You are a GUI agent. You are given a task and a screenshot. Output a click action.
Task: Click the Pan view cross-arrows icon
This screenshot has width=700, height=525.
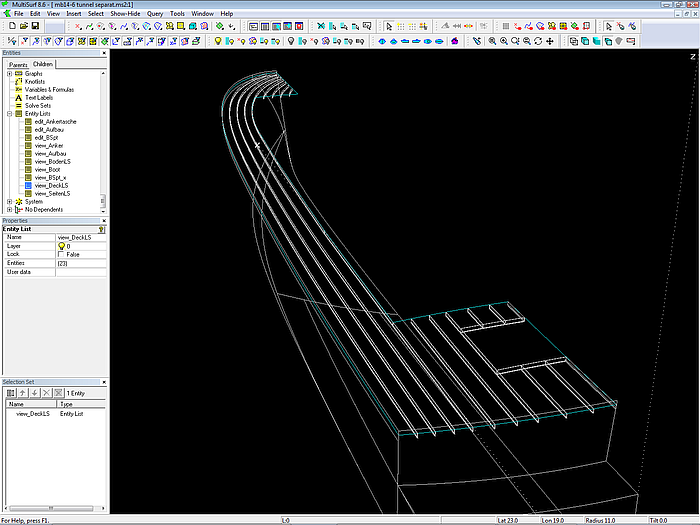point(551,41)
